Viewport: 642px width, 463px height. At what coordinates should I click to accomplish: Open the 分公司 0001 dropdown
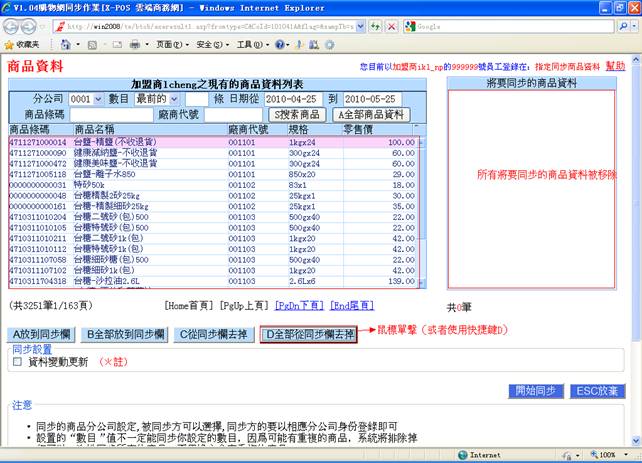85,99
